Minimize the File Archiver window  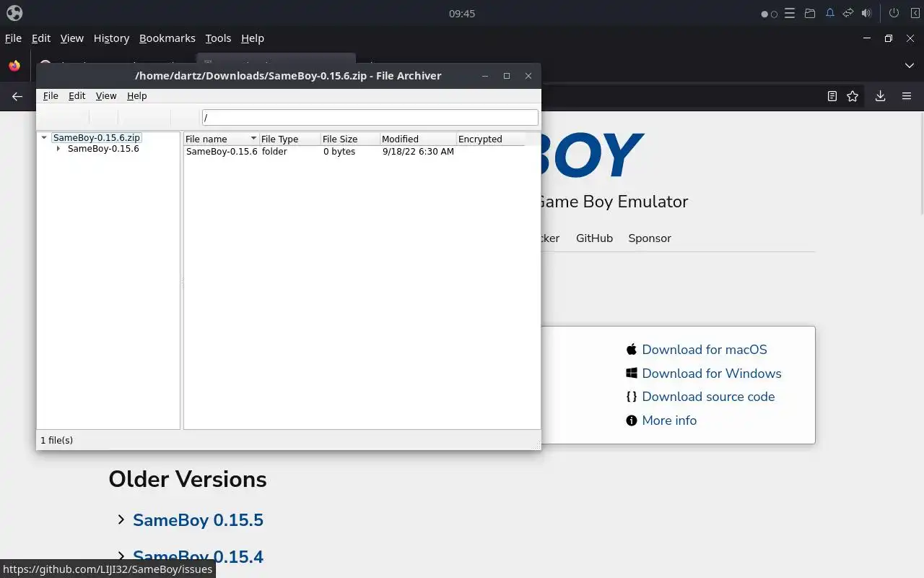(485, 76)
